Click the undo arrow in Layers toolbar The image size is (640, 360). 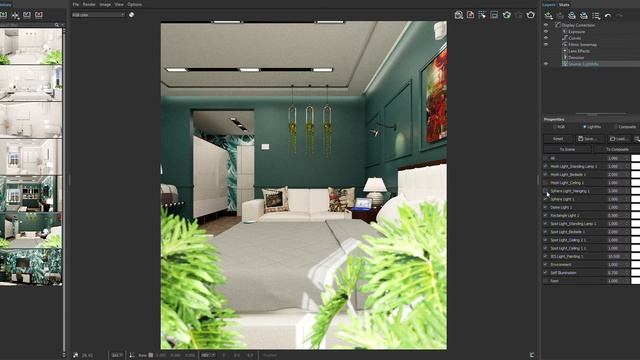(608, 16)
